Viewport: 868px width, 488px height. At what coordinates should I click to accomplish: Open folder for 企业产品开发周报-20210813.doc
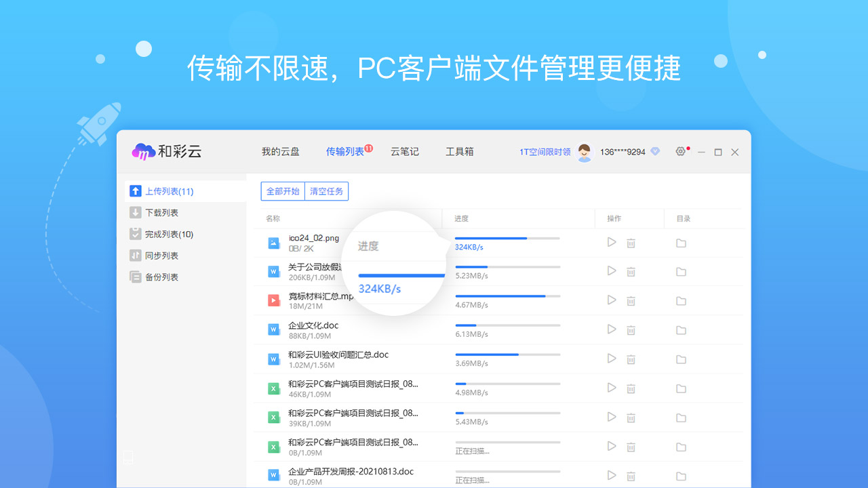(x=681, y=476)
